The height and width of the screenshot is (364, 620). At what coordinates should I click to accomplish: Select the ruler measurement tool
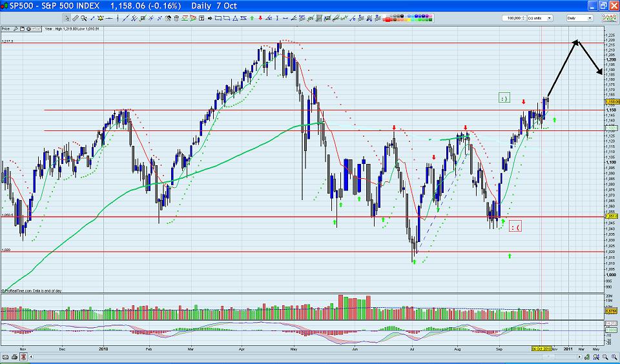(x=76, y=18)
